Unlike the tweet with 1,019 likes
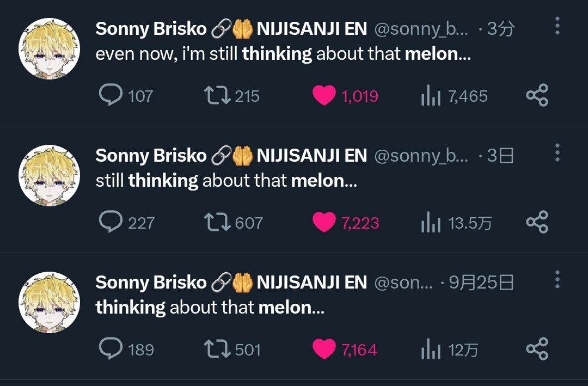 click(324, 96)
